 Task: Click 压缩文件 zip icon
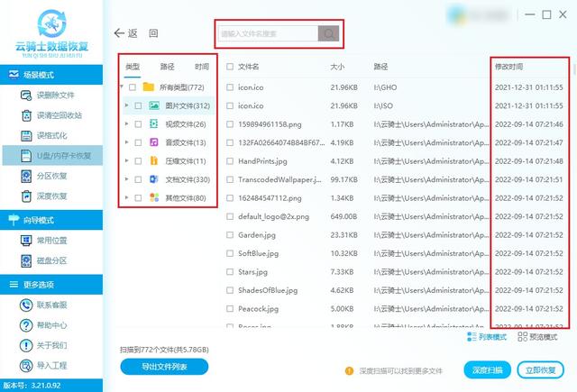click(154, 160)
